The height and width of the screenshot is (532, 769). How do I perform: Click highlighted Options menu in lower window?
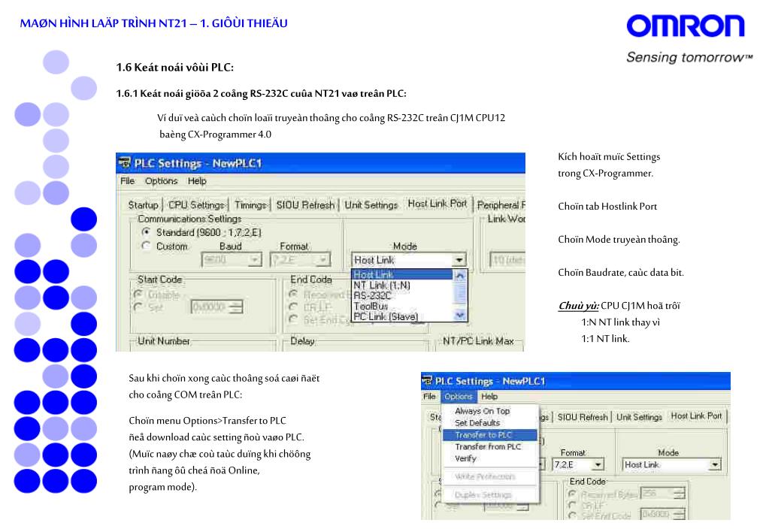[458, 396]
